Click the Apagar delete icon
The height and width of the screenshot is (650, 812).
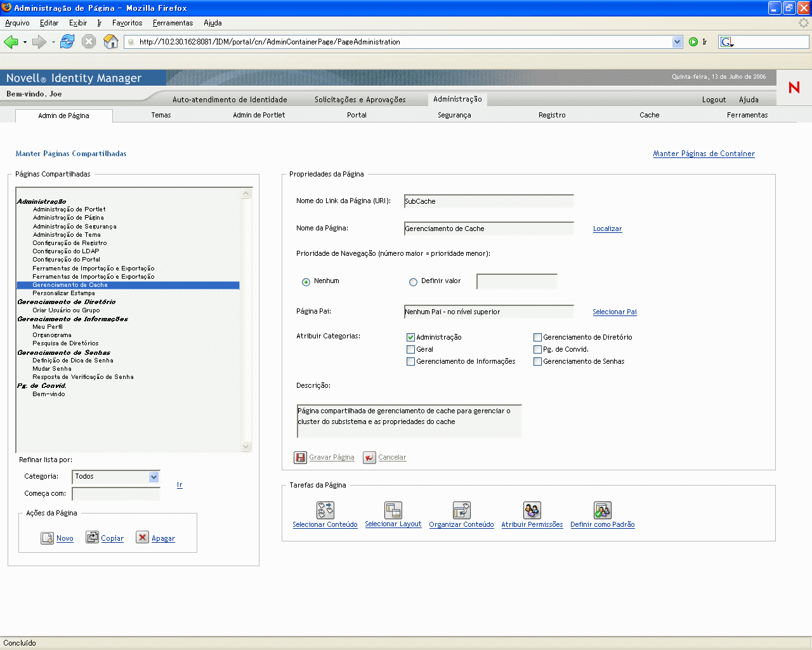pyautogui.click(x=143, y=538)
